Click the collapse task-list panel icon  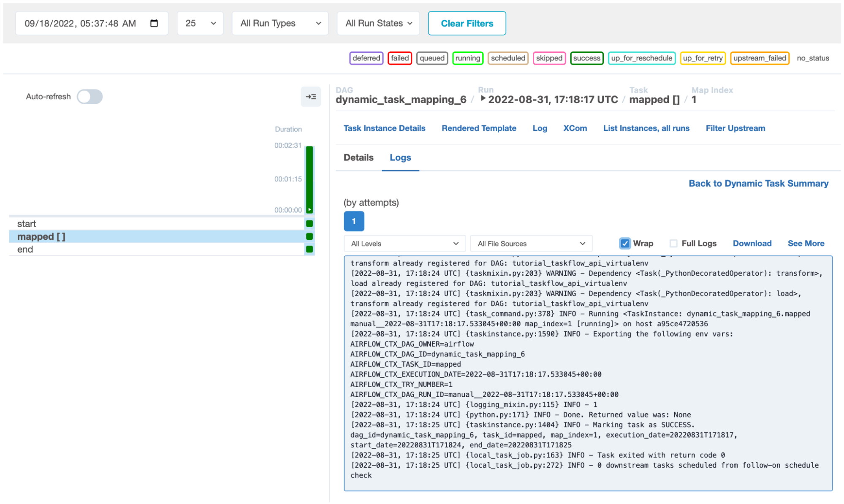[311, 97]
